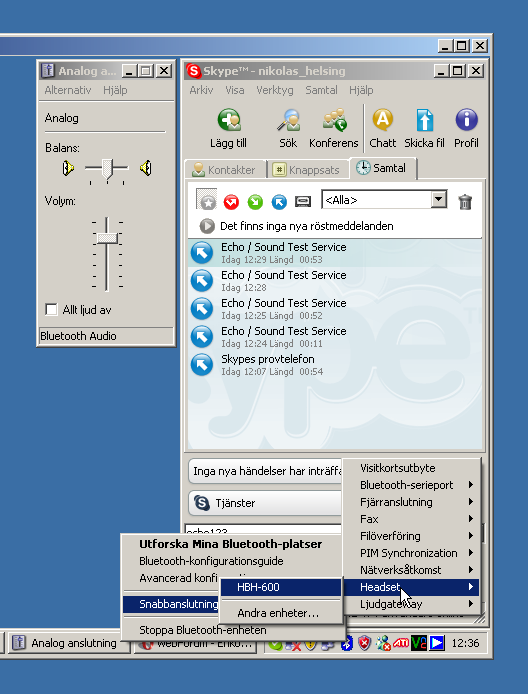Click Analog anslutning taskbar button
Viewport: 528px width, 694px height.
coord(69,643)
